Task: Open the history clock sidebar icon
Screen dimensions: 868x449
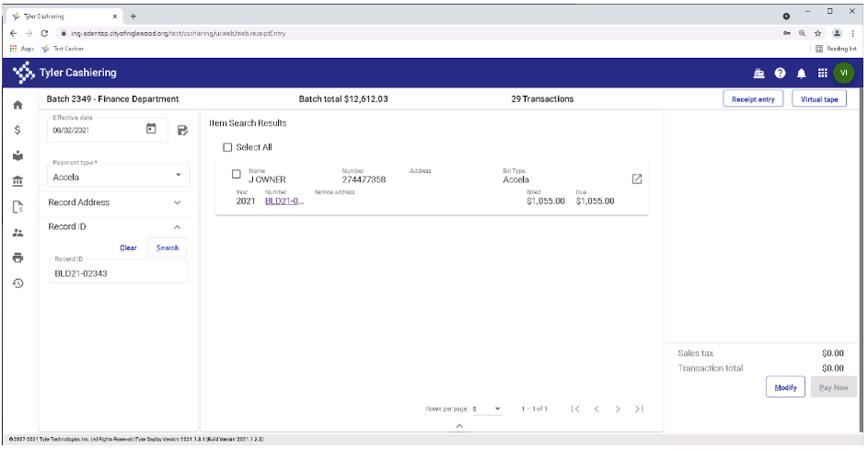Action: point(17,282)
